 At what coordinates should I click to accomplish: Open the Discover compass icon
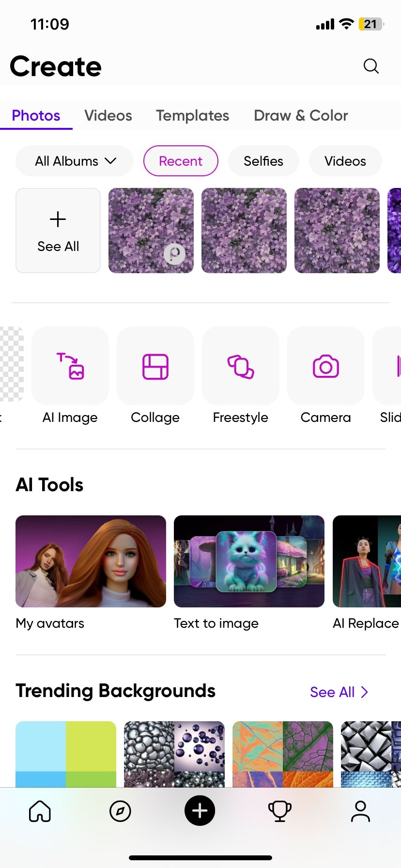pyautogui.click(x=120, y=811)
